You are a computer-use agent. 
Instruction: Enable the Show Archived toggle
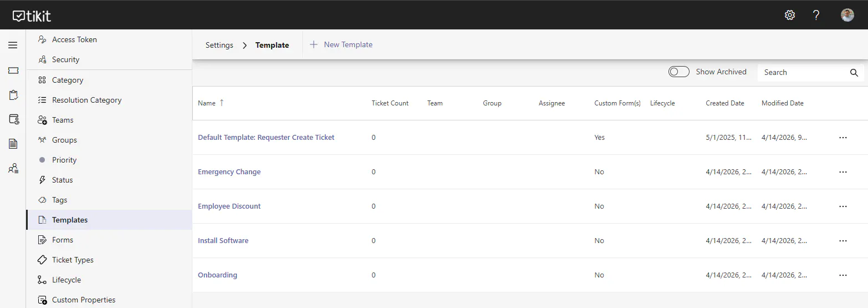click(x=679, y=72)
